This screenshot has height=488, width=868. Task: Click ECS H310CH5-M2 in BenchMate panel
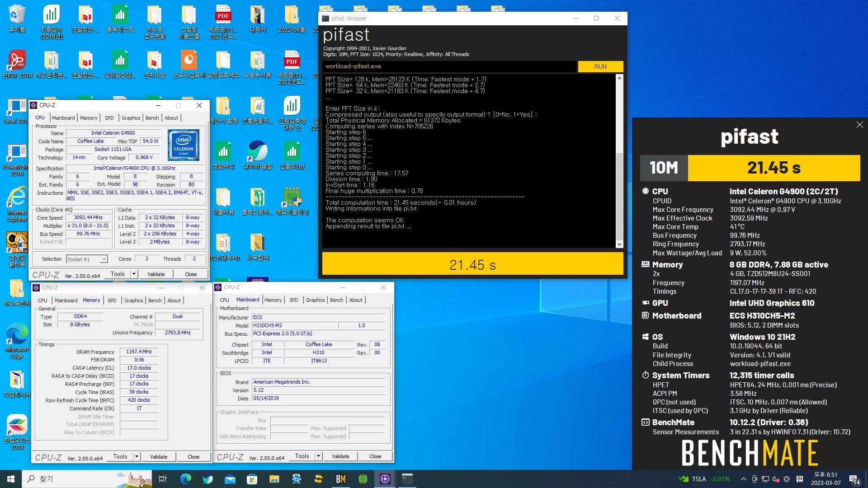762,315
